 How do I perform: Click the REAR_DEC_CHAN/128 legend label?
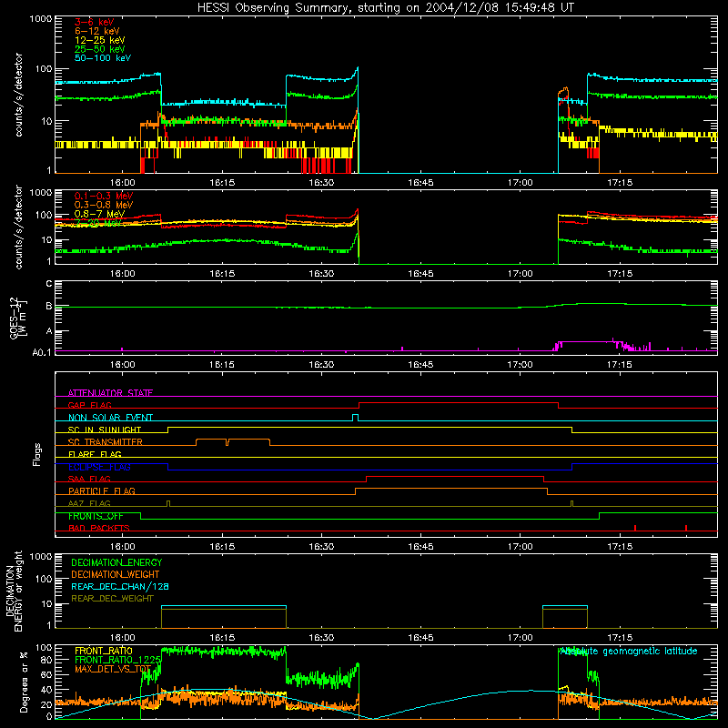(120, 586)
